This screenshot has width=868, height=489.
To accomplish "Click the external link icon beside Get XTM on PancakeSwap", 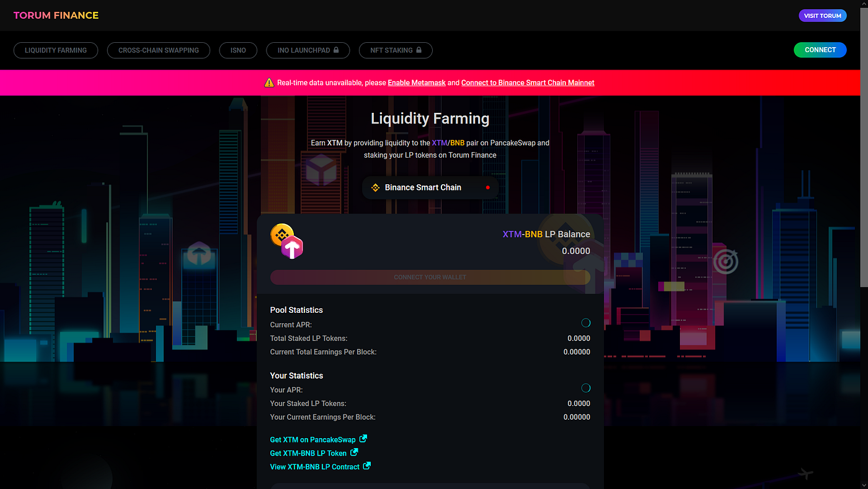I will [x=363, y=439].
